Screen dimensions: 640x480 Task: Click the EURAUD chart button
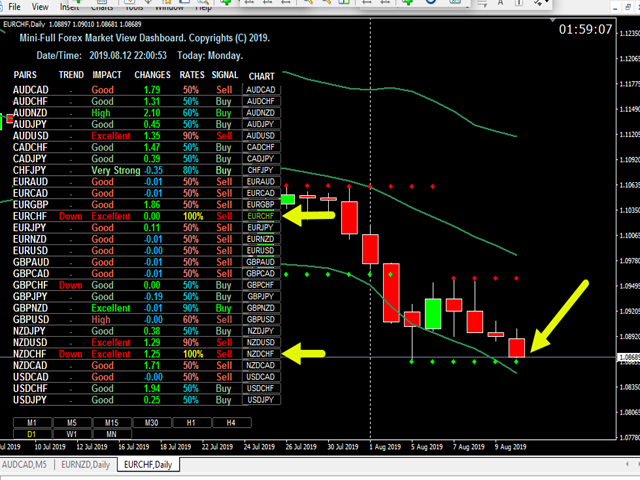[261, 182]
